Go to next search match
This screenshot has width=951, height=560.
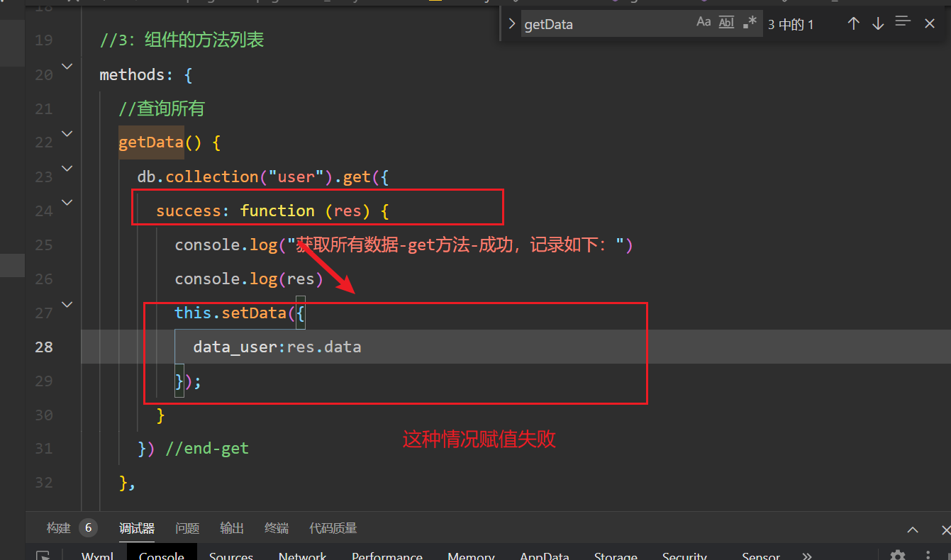pyautogui.click(x=877, y=23)
